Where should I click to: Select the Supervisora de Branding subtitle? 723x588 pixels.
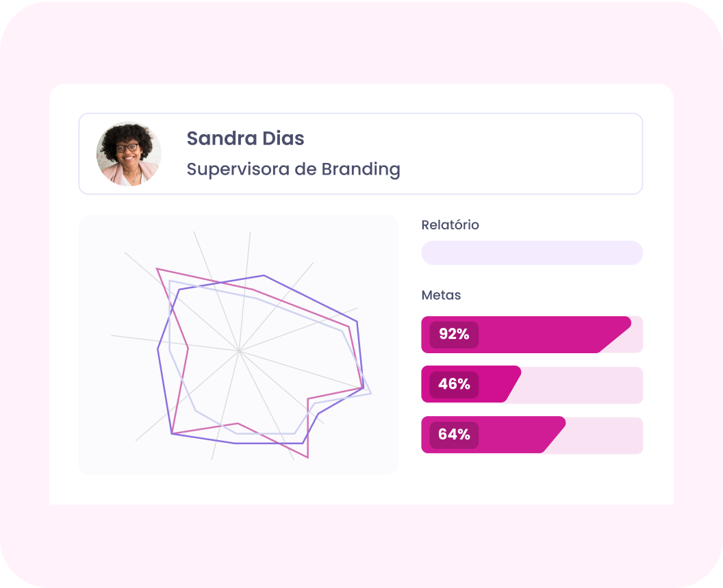coord(293,169)
